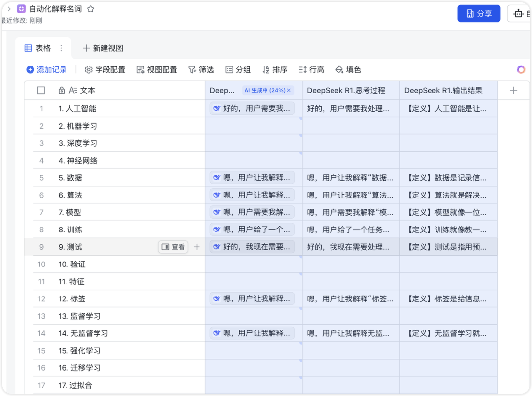Select cell 8. 训练
The width and height of the screenshot is (532, 396).
pos(129,230)
